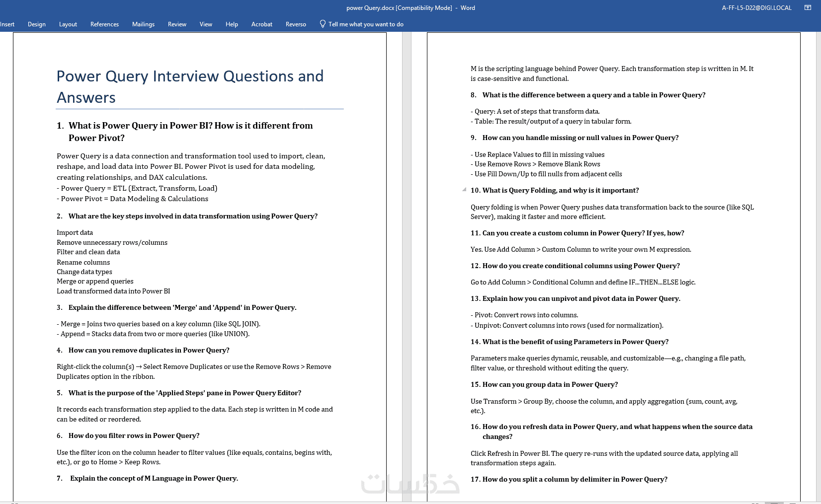This screenshot has height=504, width=821.
Task: Click 'Load transformed data into Power BI' line
Action: click(x=113, y=291)
